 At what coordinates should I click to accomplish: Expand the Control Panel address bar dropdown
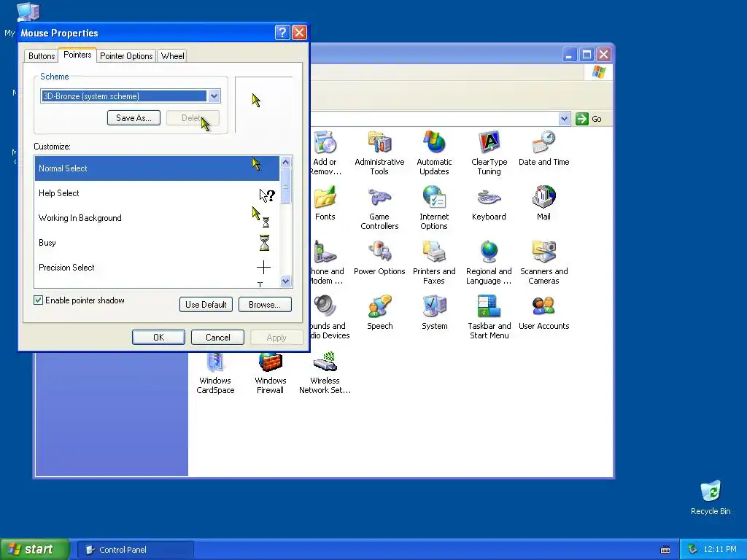click(564, 119)
